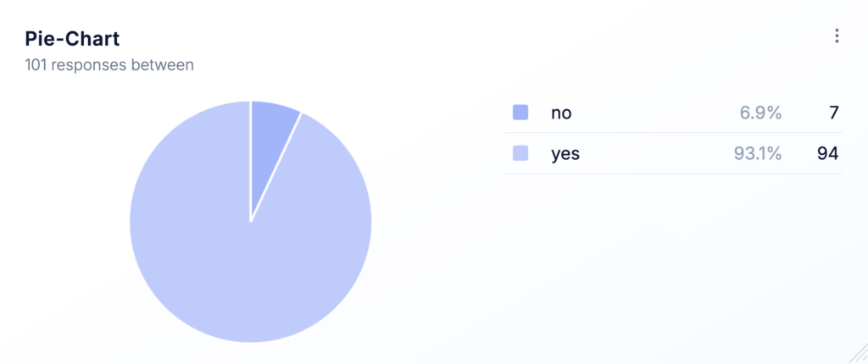
Task: Click the resize handle in the corner
Action: (858, 355)
